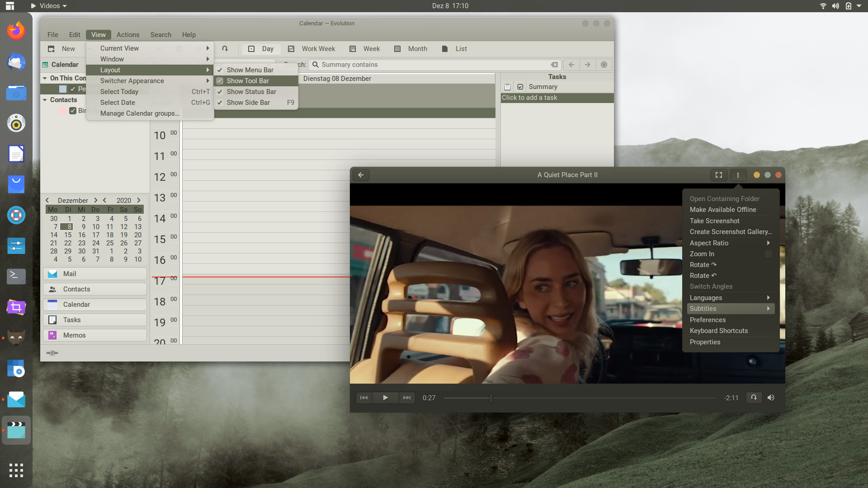Open the Terminal dock icon
This screenshot has height=488, width=868.
point(16,276)
